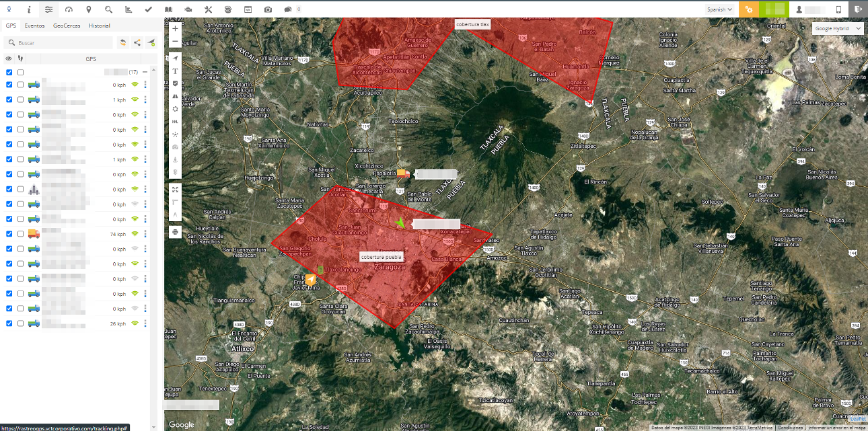Click the zoom in plus button on map
868x431 pixels.
[176, 29]
